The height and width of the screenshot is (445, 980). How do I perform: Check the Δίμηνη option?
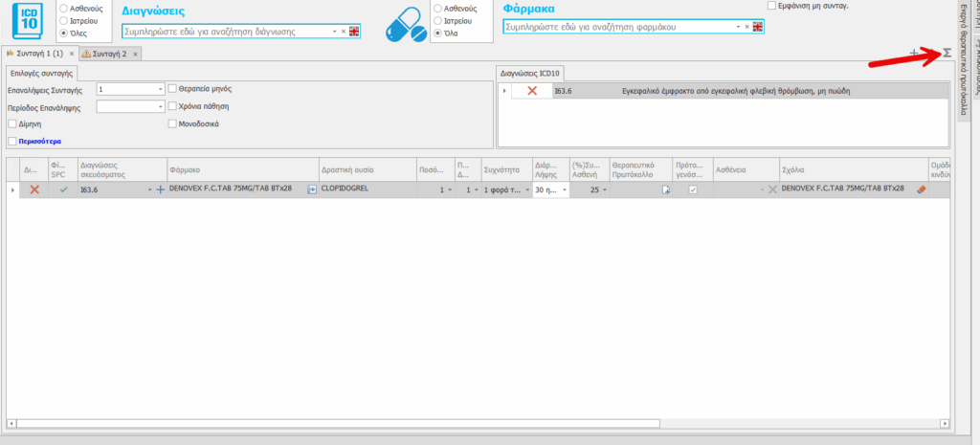tap(11, 124)
